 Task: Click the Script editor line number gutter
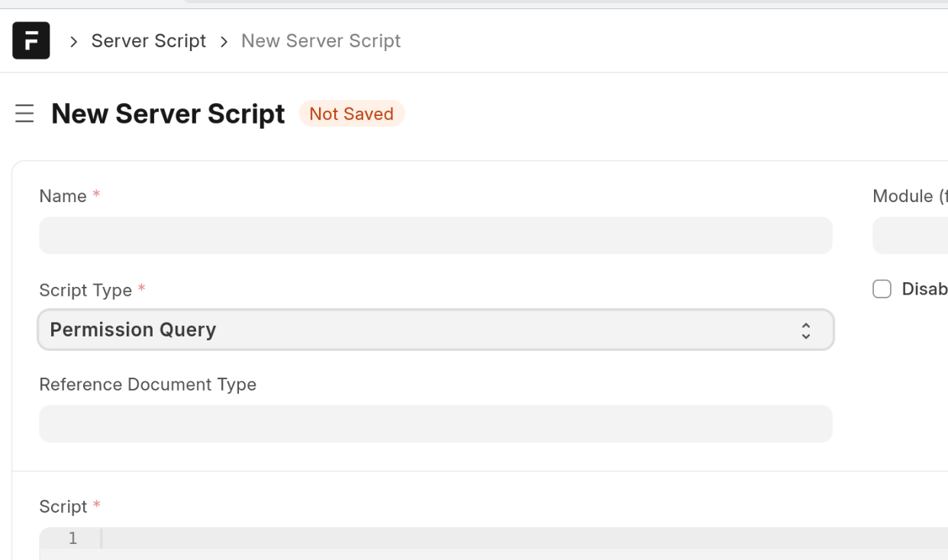(72, 539)
